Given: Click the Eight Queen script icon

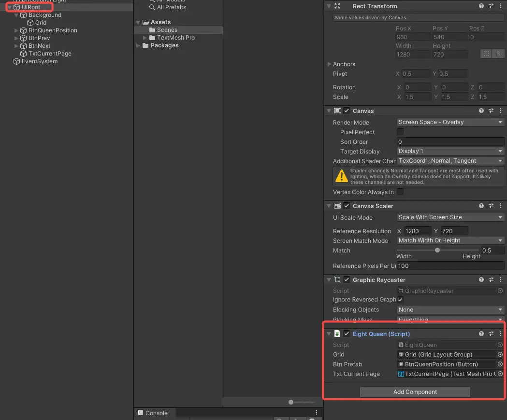Looking at the screenshot, I should pos(337,334).
